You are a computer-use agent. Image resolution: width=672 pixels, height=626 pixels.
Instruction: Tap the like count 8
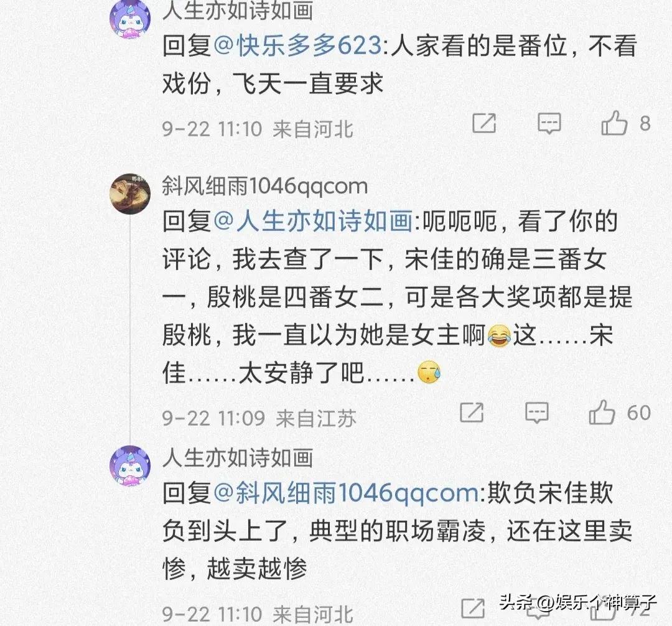(x=645, y=123)
